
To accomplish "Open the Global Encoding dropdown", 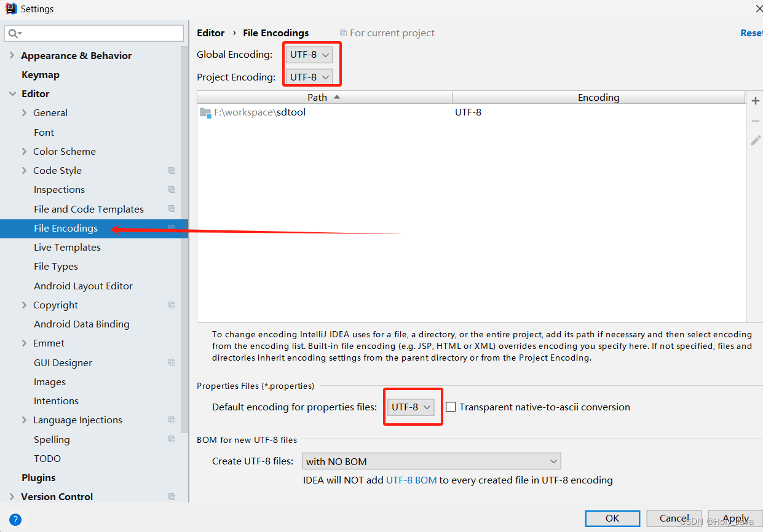I will tap(310, 55).
